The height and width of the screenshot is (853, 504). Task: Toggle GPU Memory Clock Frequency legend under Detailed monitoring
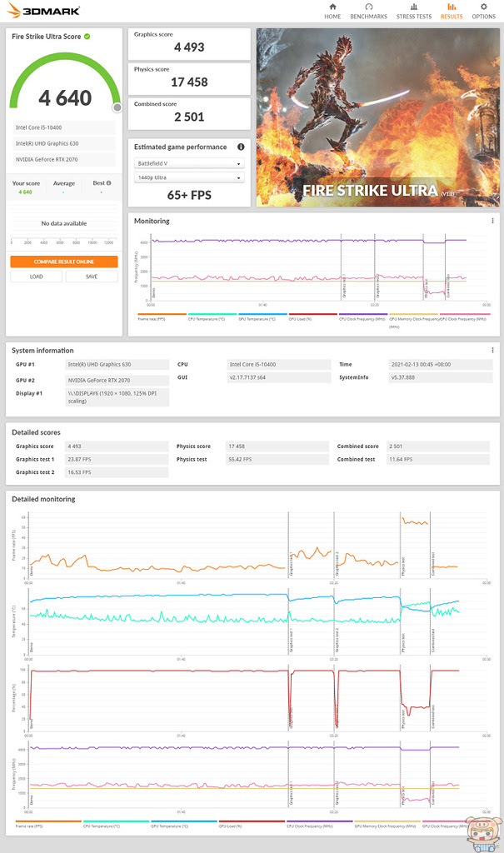(x=387, y=824)
